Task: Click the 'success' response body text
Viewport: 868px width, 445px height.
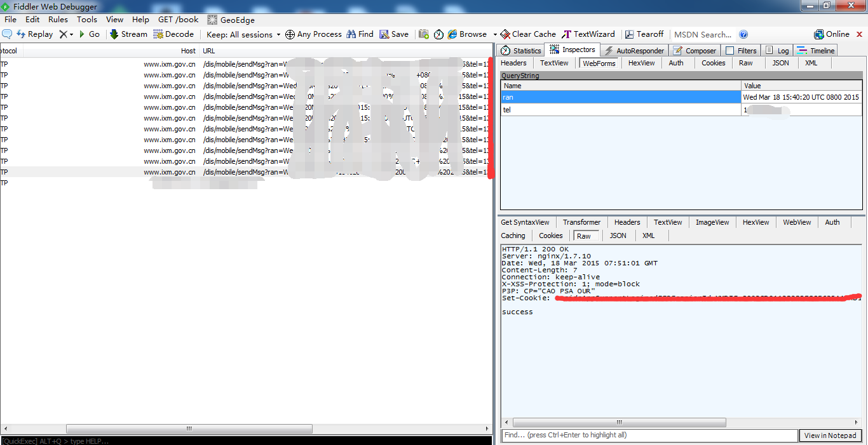Action: click(x=517, y=312)
